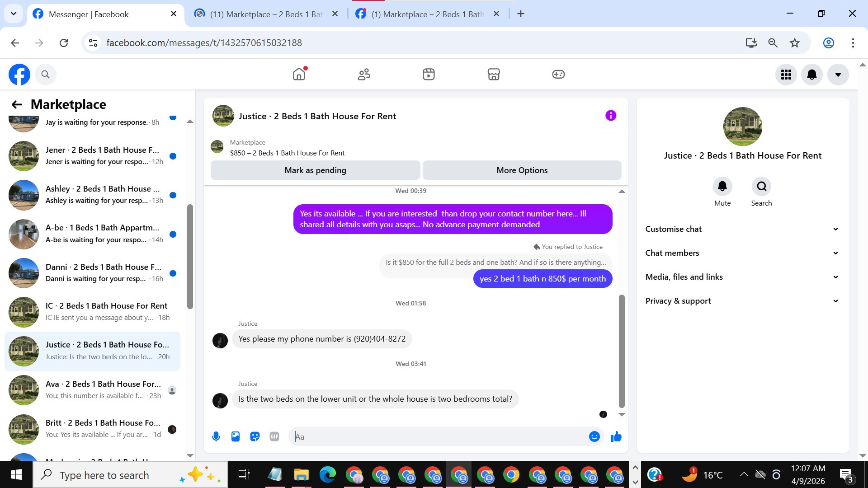The height and width of the screenshot is (488, 868).
Task: Open the sticker picker icon
Action: (x=255, y=436)
